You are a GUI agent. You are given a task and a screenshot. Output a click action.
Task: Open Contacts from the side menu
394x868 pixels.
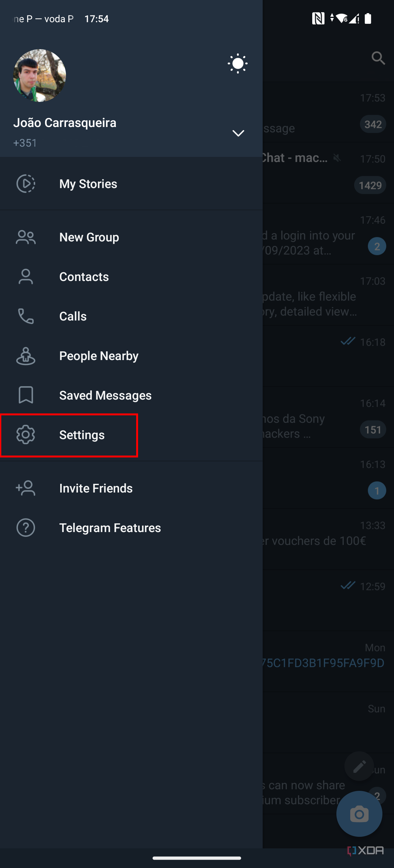tap(84, 276)
